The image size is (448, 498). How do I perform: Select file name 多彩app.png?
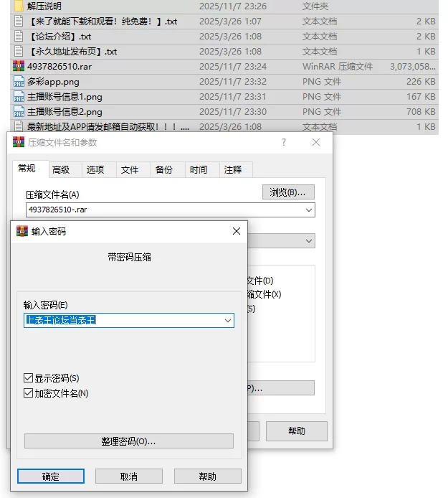(x=53, y=82)
